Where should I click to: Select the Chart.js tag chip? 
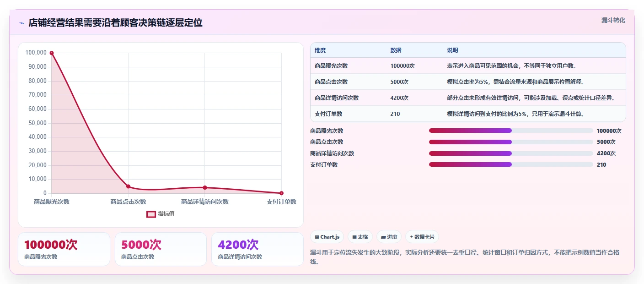(327, 237)
